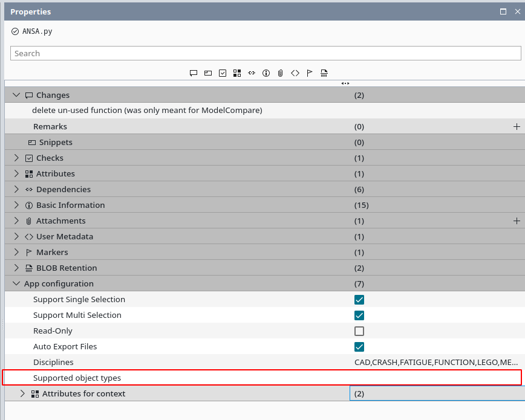Click the BLOB Retention icon in toolbar

324,73
